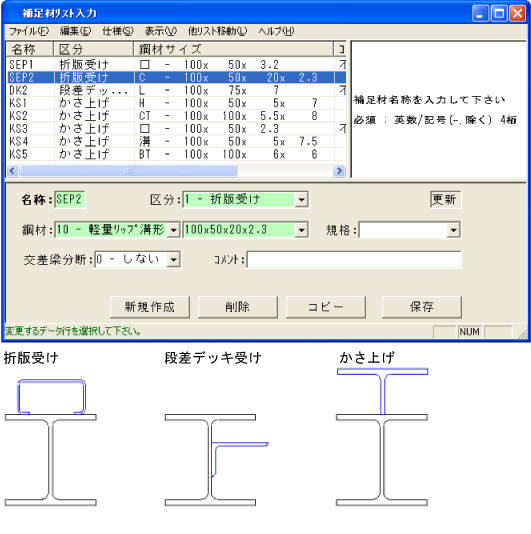531x534 pixels.
Task: Open the 交差梁分断 dropdown
Action: pyautogui.click(x=173, y=260)
